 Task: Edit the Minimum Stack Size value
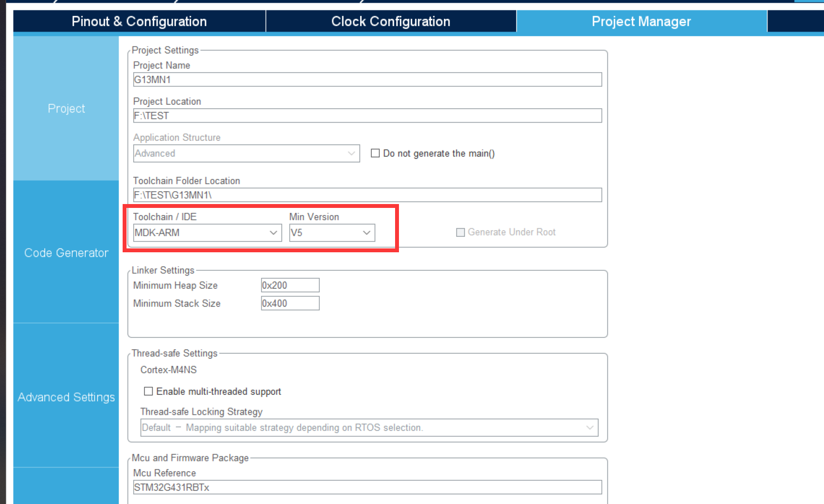290,303
